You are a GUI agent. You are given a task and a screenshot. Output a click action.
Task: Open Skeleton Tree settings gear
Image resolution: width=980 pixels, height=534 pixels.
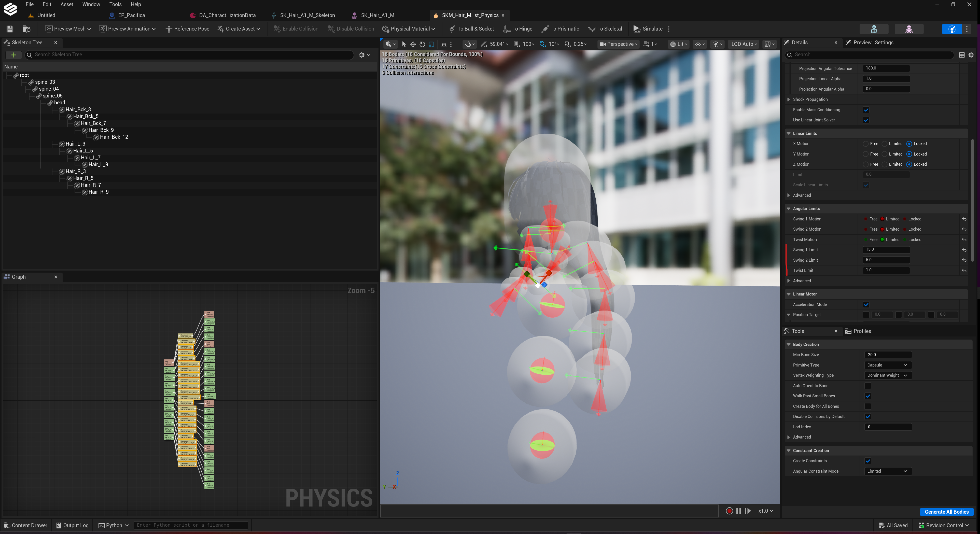364,55
